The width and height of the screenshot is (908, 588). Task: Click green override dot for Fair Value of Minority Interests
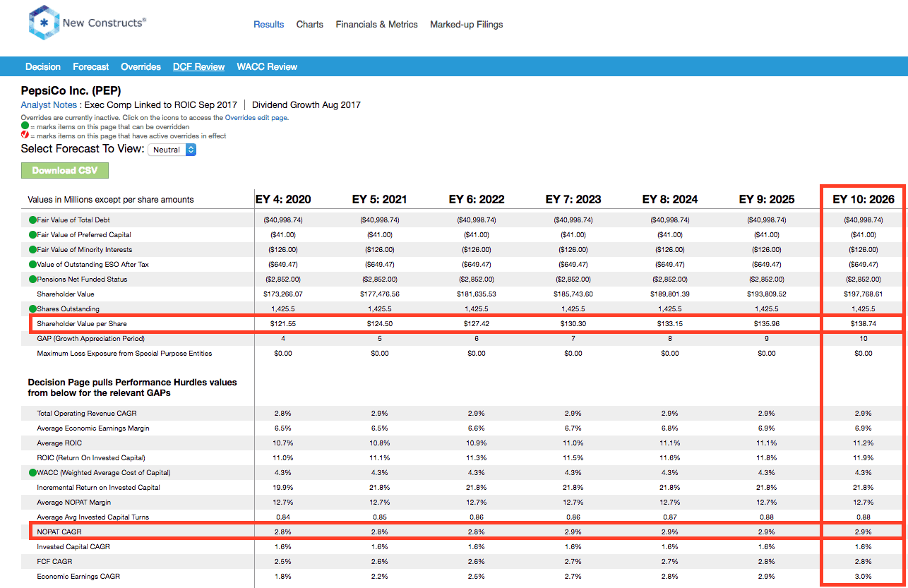tap(32, 250)
